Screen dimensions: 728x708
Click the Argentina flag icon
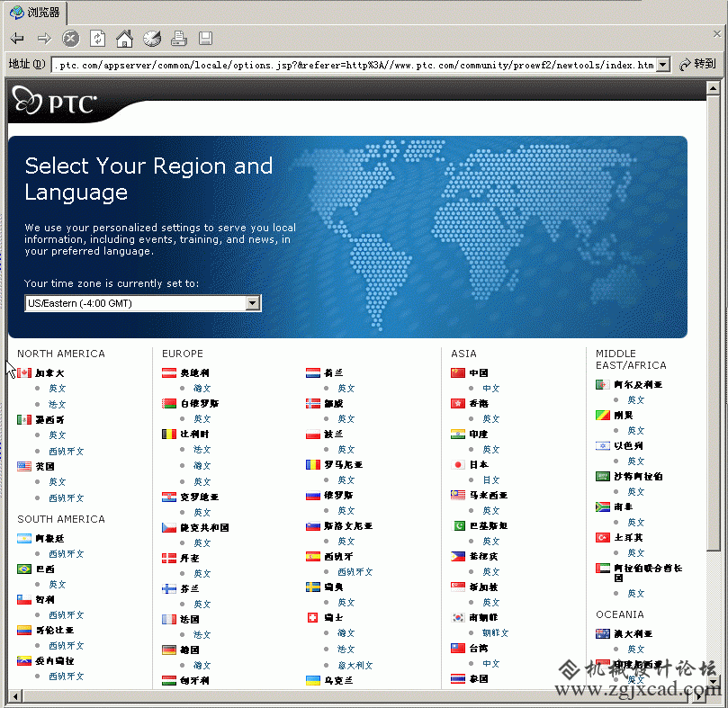coord(24,538)
